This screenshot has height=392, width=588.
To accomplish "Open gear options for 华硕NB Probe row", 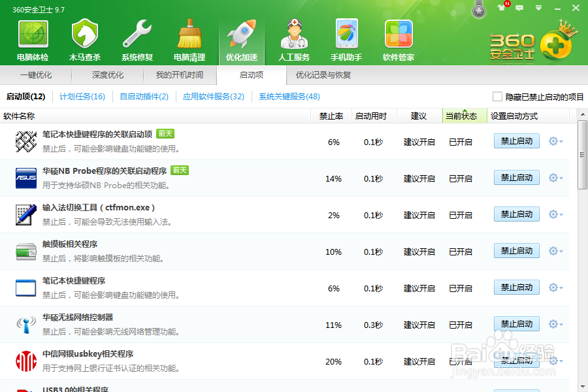I will tap(556, 178).
